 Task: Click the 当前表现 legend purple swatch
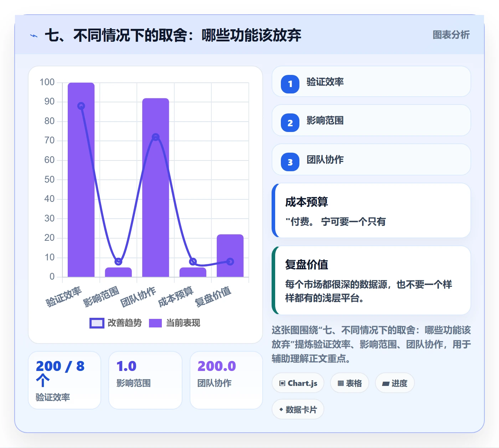point(155,323)
